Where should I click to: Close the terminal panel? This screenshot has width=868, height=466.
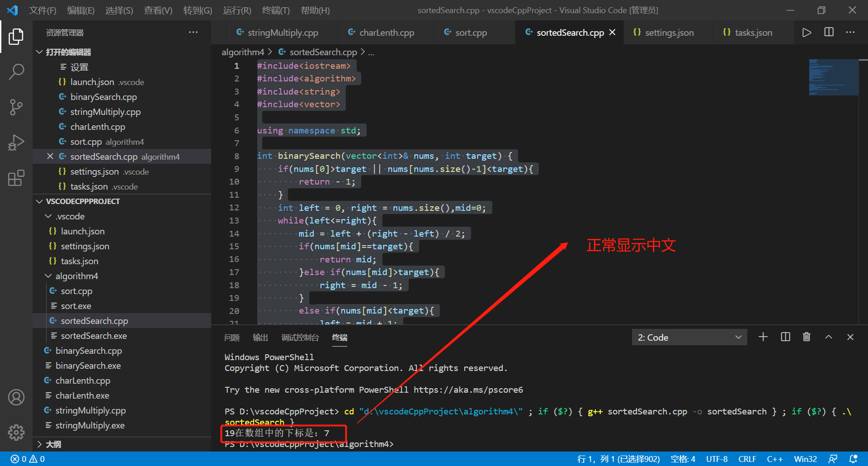coord(850,337)
